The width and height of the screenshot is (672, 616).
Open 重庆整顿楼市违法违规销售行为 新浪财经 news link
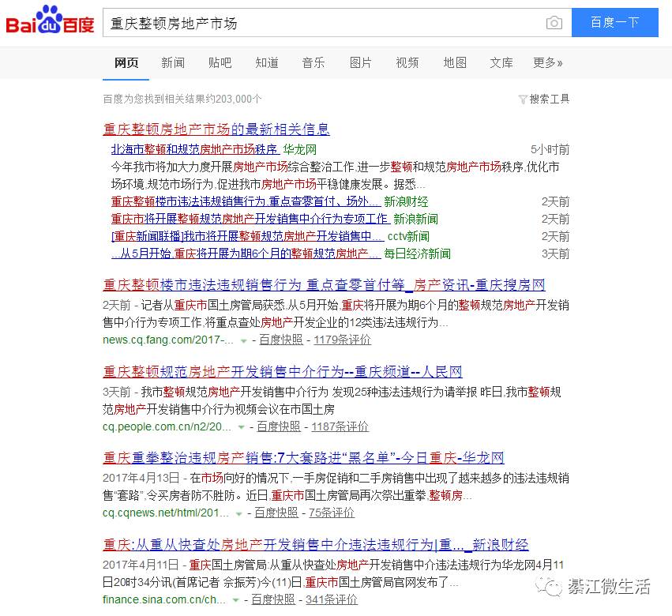(x=246, y=201)
